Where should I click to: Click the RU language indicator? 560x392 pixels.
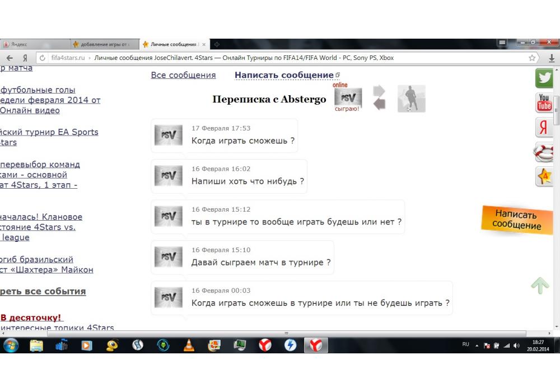(x=466, y=344)
